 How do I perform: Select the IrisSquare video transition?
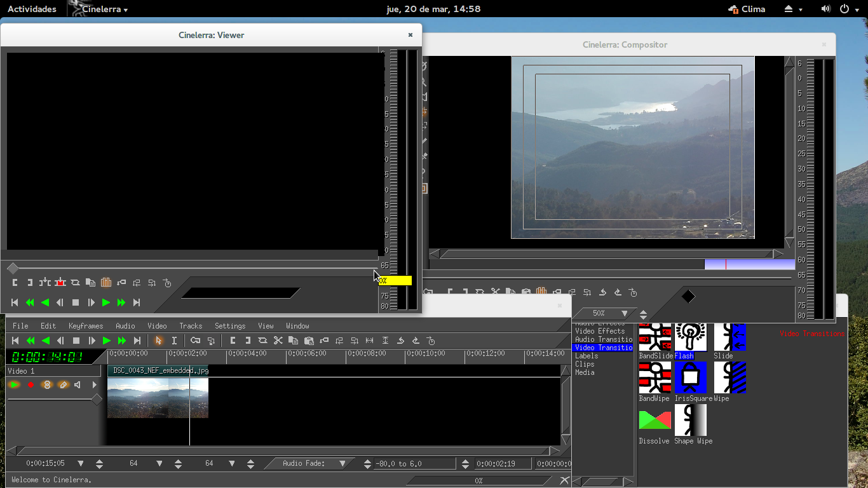(691, 377)
